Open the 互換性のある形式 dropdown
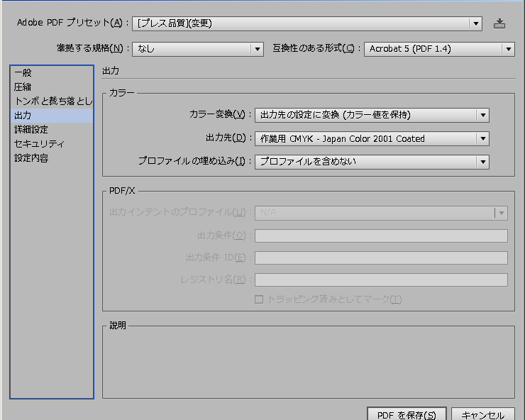The width and height of the screenshot is (525, 420). pos(438,49)
